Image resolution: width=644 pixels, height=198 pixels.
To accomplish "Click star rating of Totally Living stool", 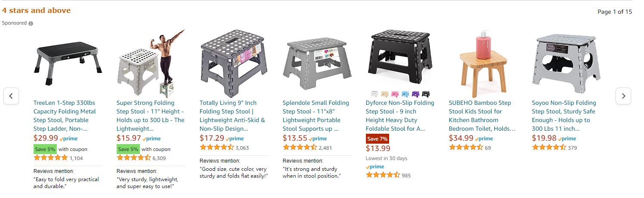I will point(217,148).
